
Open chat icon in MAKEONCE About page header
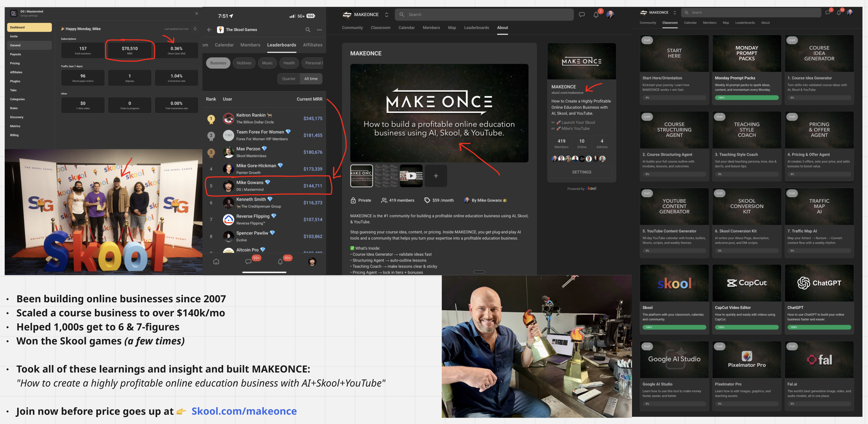point(581,15)
